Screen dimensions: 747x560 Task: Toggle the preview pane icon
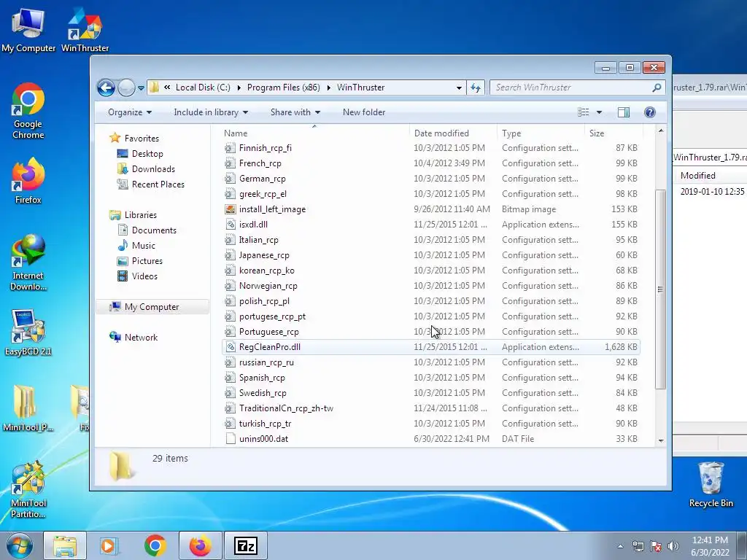[624, 112]
